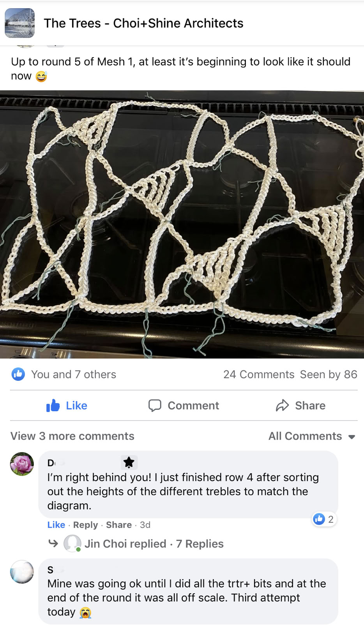Tap the Comment speech bubble icon
The width and height of the screenshot is (364, 626).
coord(155,405)
